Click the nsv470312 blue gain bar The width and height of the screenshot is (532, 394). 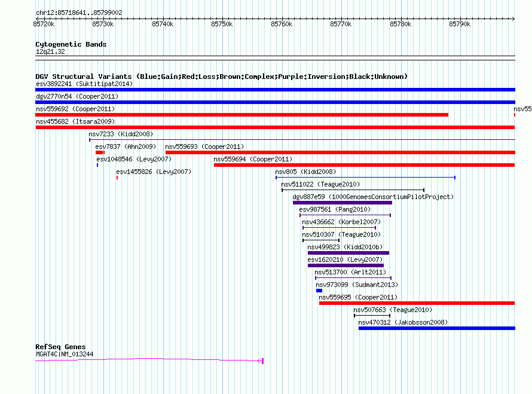click(437, 328)
